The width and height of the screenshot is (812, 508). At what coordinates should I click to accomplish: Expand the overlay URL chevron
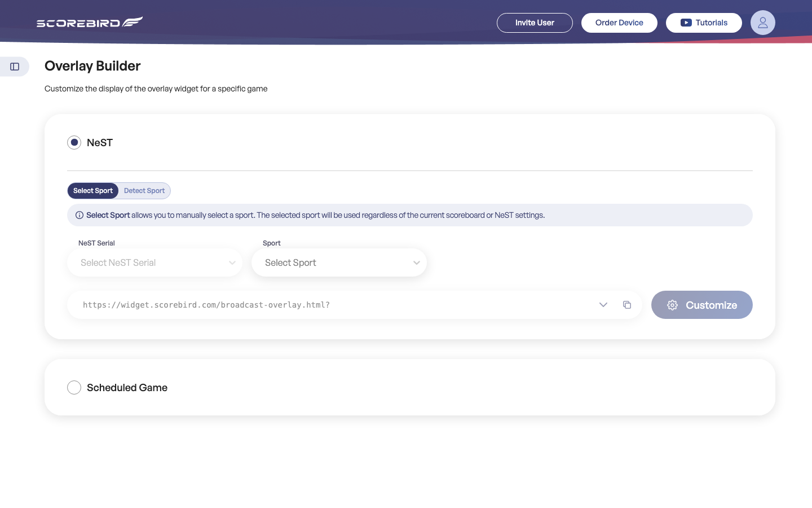pos(603,305)
